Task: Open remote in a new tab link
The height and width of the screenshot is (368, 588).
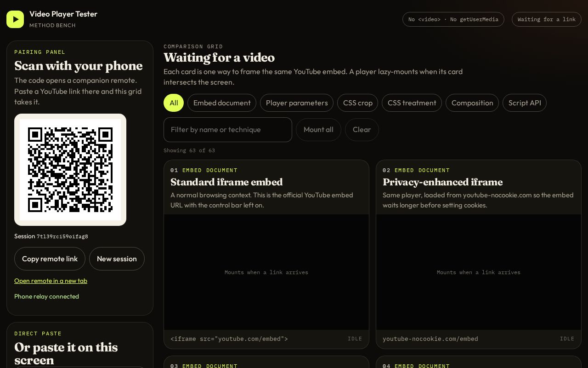Action: click(51, 281)
